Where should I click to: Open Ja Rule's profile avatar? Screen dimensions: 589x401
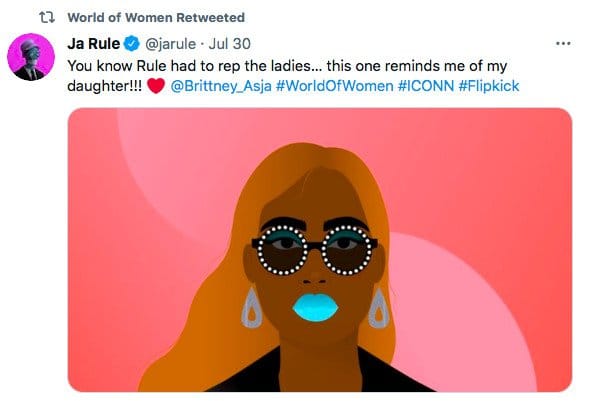pyautogui.click(x=31, y=57)
